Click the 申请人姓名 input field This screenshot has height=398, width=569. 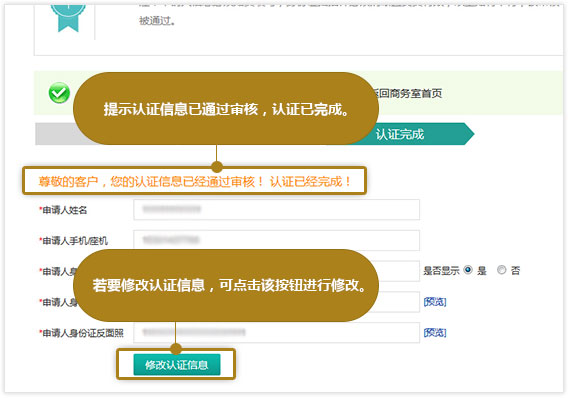[x=277, y=209]
